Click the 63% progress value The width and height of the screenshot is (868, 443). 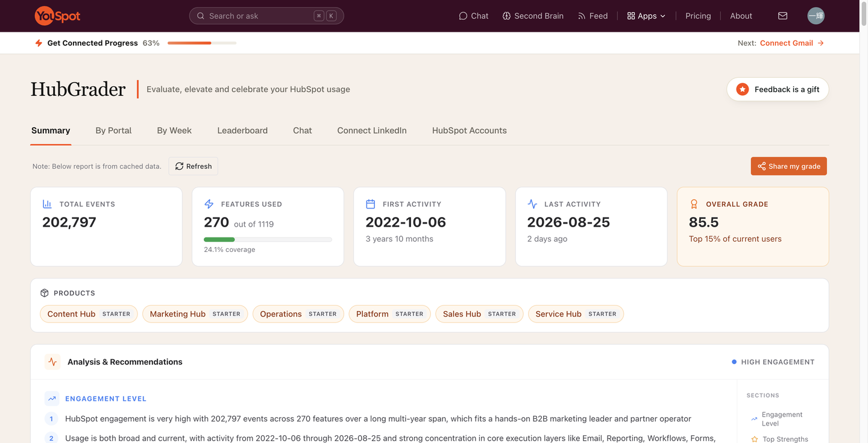(151, 43)
